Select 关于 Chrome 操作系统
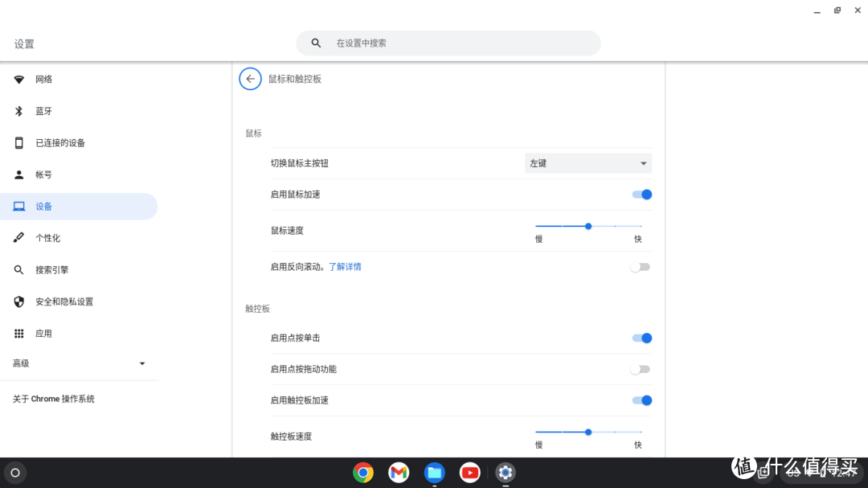Image resolution: width=868 pixels, height=488 pixels. pos(53,398)
